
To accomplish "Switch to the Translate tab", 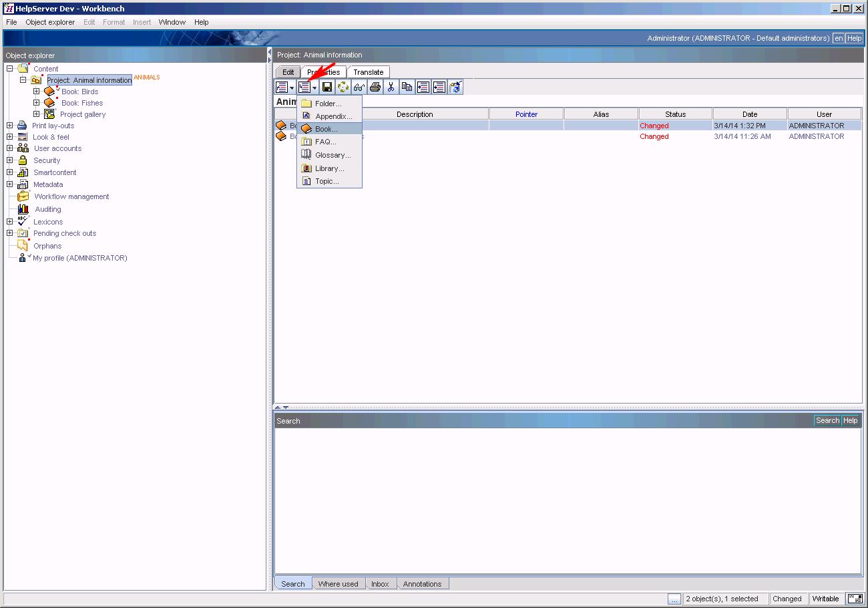I will 368,71.
